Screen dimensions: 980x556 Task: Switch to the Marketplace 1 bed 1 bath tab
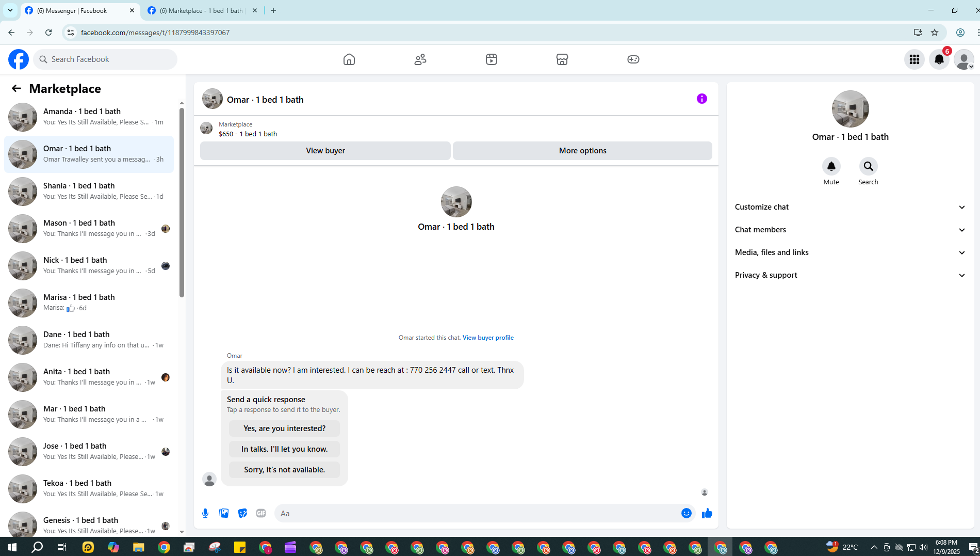click(x=201, y=10)
